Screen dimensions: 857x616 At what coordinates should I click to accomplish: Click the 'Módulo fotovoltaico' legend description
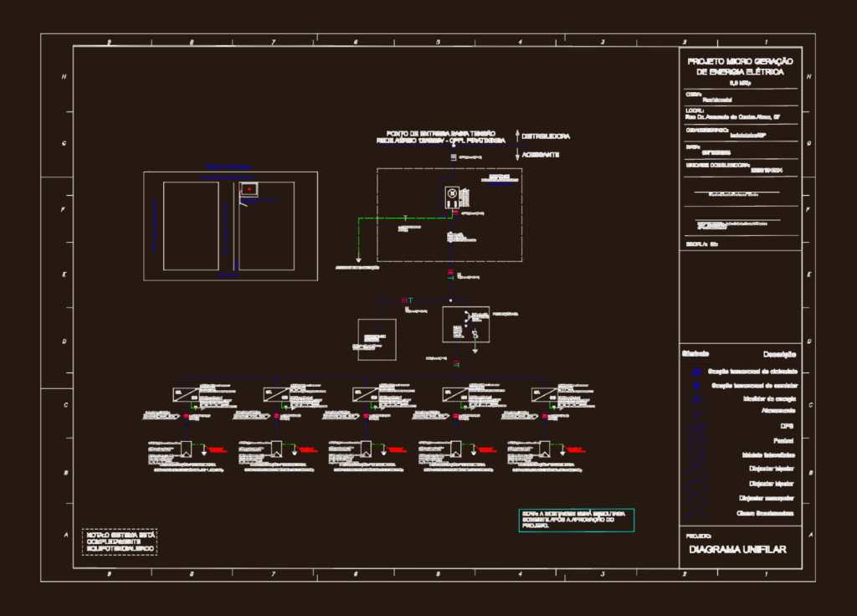pyautogui.click(x=768, y=454)
